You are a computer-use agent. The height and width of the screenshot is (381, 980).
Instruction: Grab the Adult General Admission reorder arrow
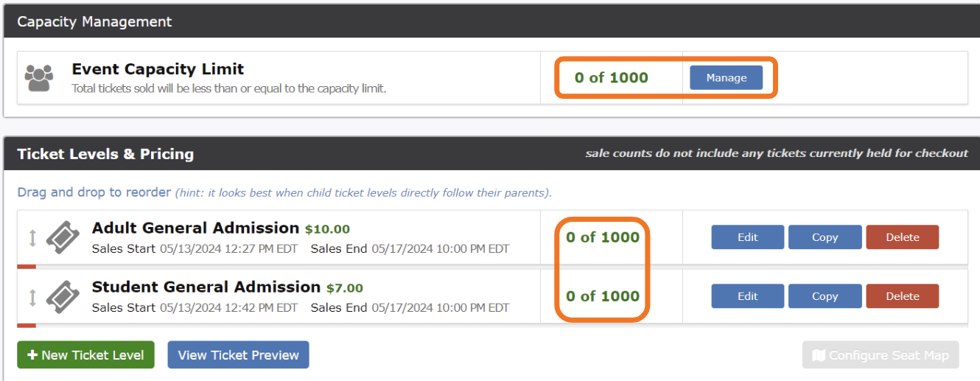pyautogui.click(x=32, y=238)
